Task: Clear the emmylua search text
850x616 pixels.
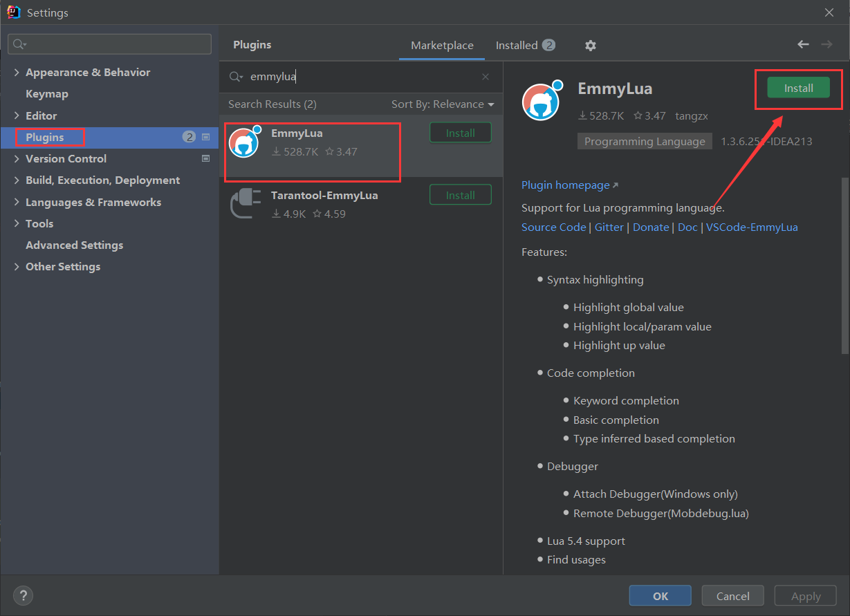Action: click(x=486, y=77)
